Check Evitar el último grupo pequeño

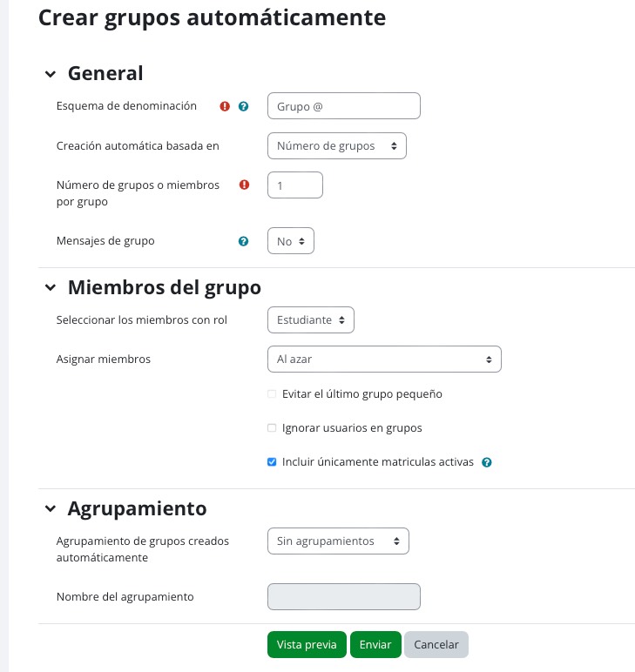[x=272, y=393]
